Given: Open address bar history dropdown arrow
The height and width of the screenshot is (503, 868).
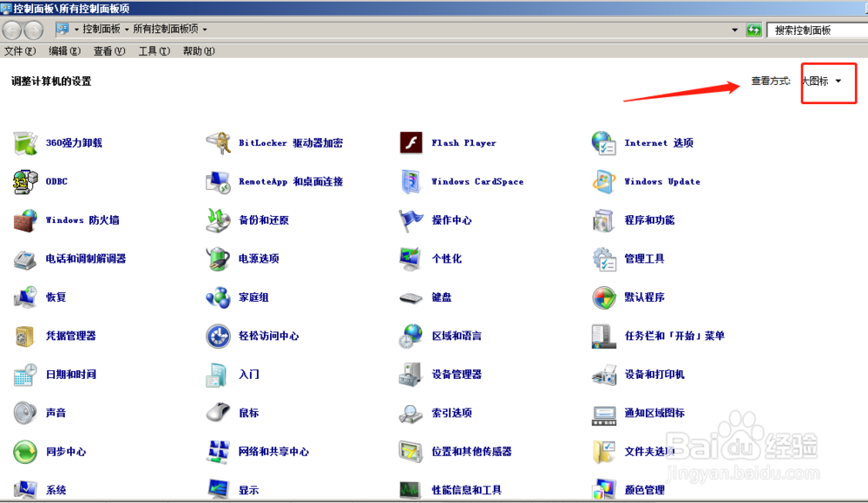Looking at the screenshot, I should pos(734,29).
